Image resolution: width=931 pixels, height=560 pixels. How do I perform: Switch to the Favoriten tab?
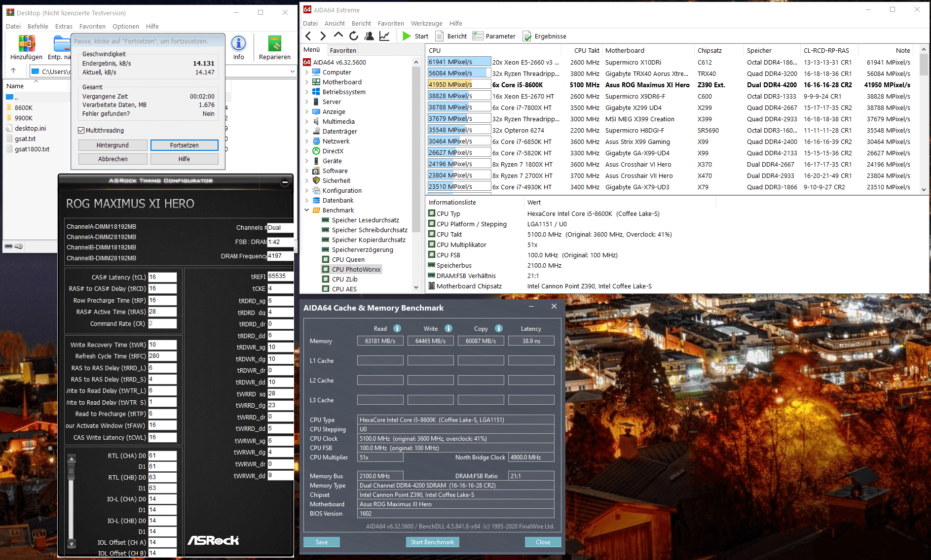coord(343,50)
